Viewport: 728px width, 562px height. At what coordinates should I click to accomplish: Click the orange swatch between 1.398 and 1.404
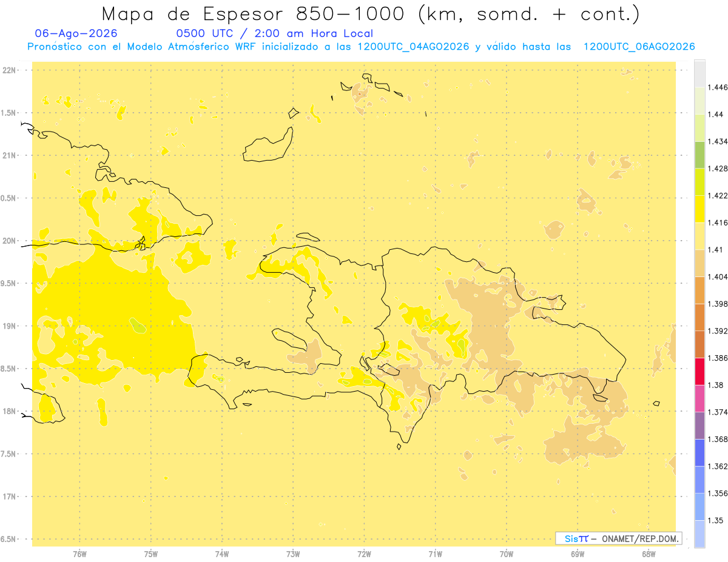(x=699, y=290)
